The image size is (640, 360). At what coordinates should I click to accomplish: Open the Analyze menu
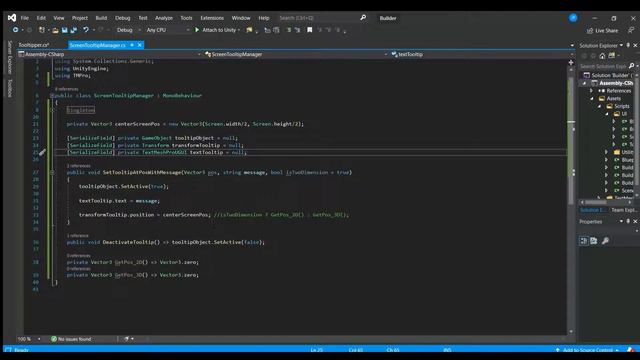[x=164, y=18]
